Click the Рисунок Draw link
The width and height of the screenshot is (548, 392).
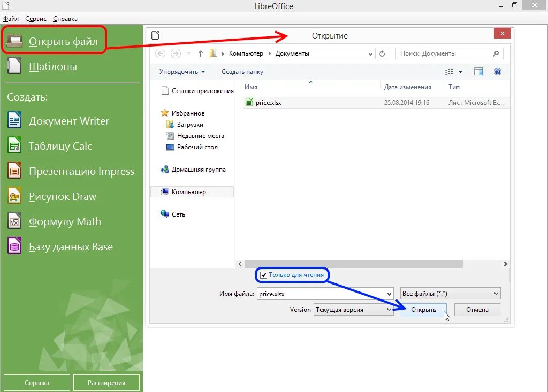[63, 196]
